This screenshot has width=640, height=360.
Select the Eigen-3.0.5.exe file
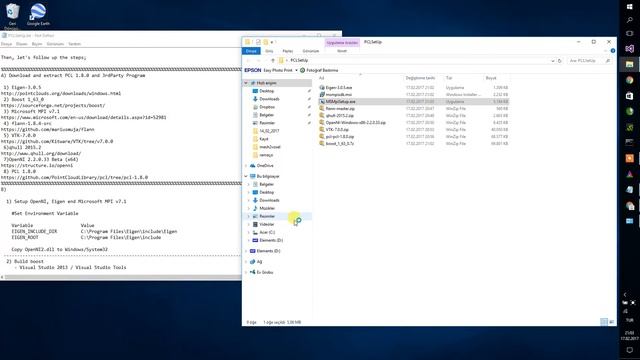338,87
